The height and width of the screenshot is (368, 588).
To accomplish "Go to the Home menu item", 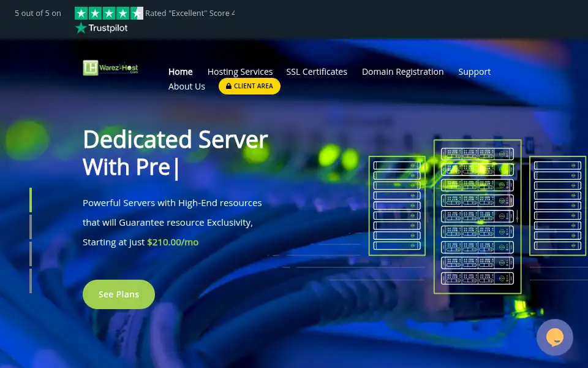I will pos(180,72).
